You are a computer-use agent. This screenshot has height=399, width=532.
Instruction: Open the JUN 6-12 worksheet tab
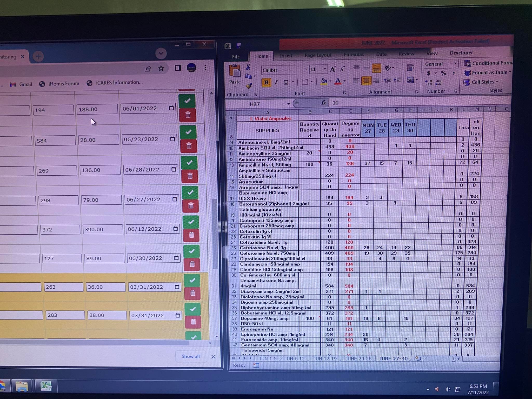294,359
